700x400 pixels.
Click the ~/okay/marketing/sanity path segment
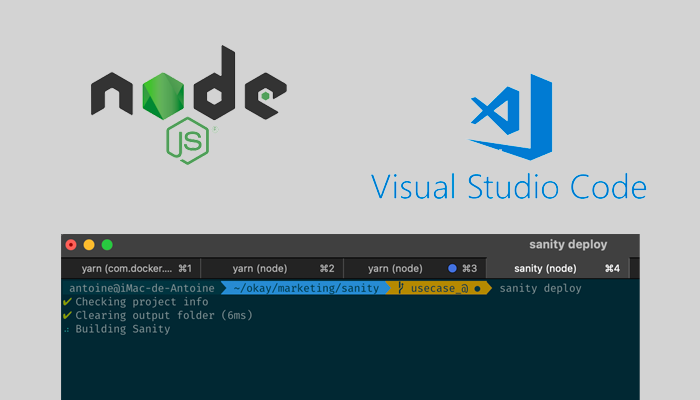tap(306, 288)
